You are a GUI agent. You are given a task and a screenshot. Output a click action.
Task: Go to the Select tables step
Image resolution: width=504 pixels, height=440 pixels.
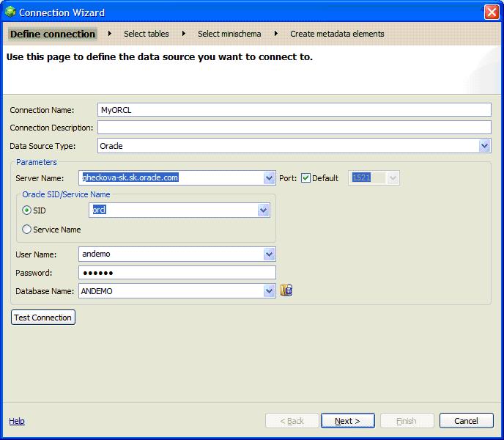[147, 34]
